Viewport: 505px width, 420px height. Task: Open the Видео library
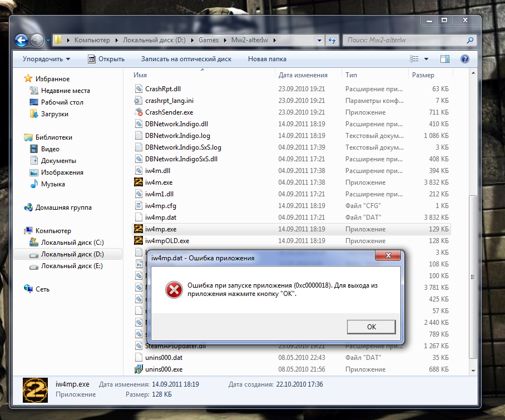50,149
